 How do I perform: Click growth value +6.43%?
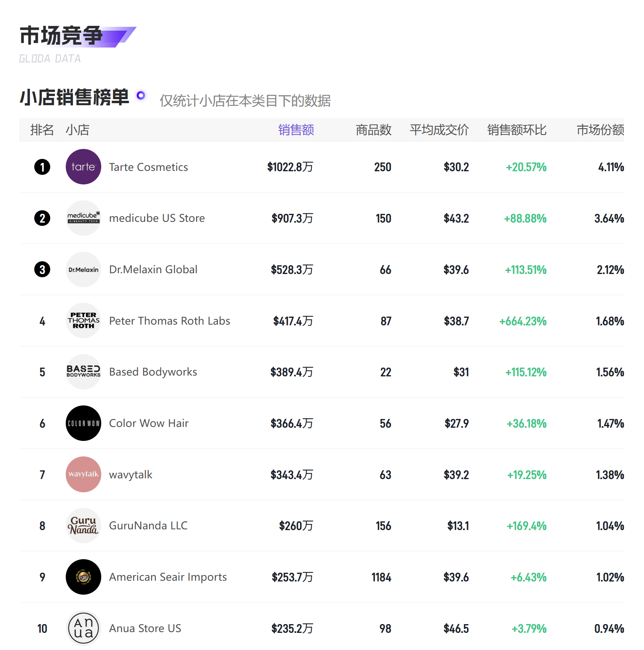pyautogui.click(x=529, y=577)
